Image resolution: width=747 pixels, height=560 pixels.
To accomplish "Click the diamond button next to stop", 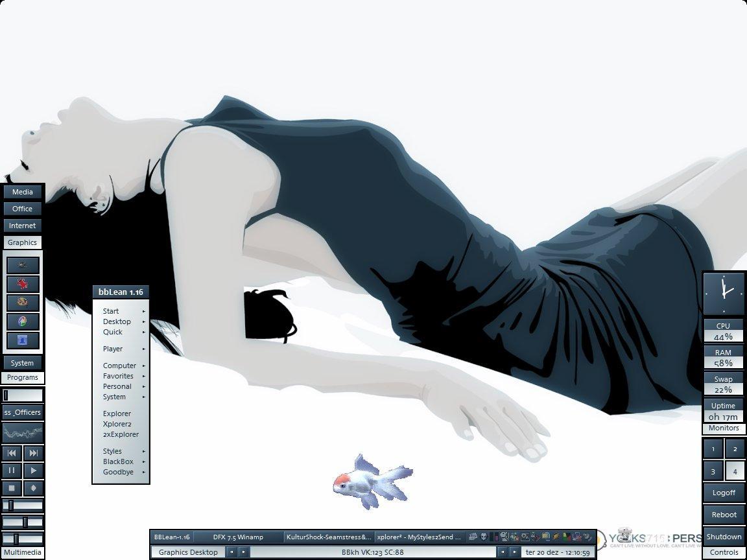I will [33, 488].
